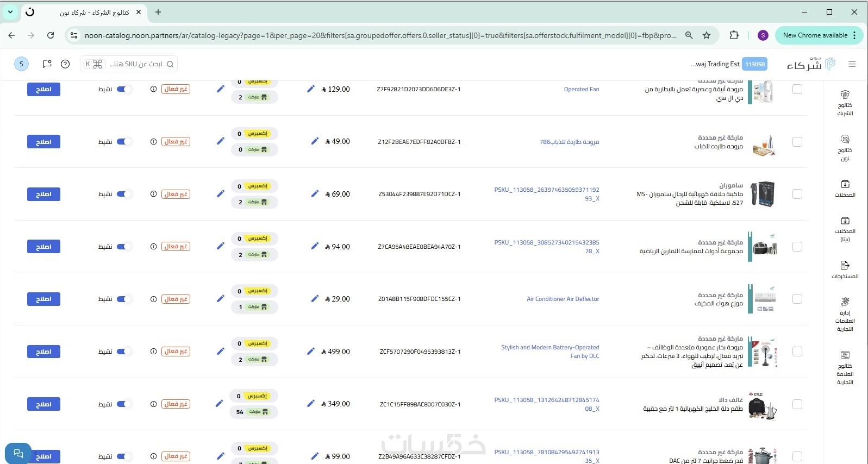
Task: Edit price 349.00 with pencil icon
Action: pyautogui.click(x=311, y=404)
